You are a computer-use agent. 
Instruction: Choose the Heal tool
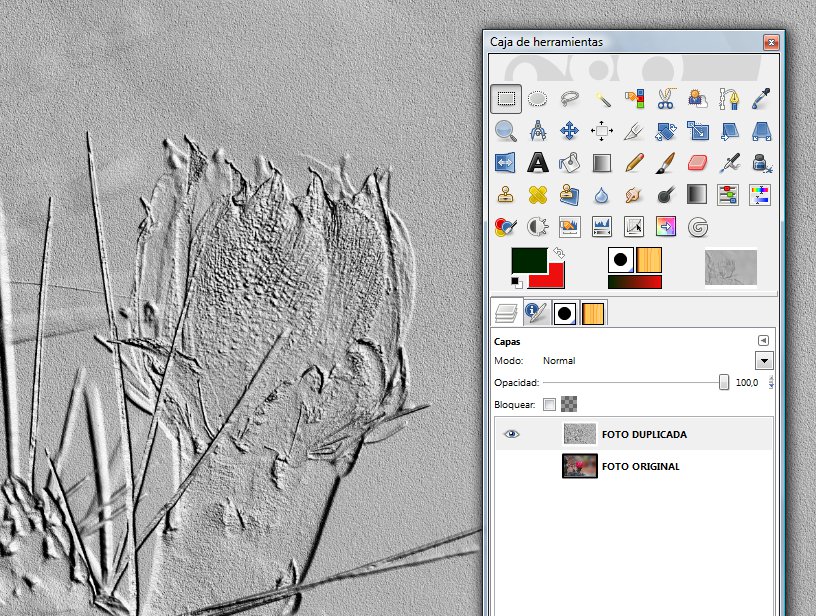point(538,193)
